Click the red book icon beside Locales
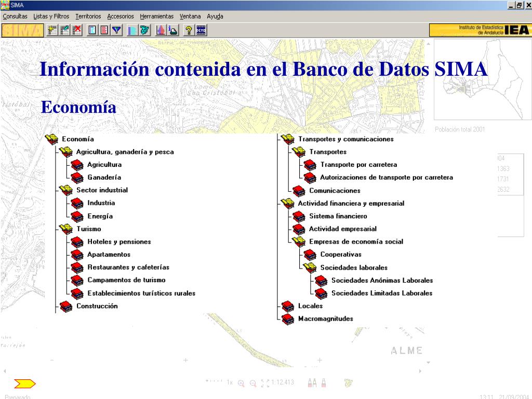 tap(288, 306)
